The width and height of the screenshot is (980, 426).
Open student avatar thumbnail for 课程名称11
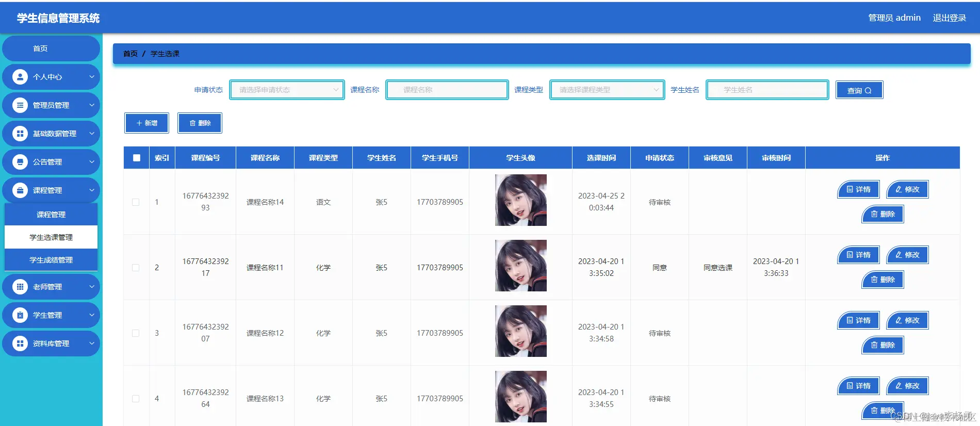(x=521, y=266)
